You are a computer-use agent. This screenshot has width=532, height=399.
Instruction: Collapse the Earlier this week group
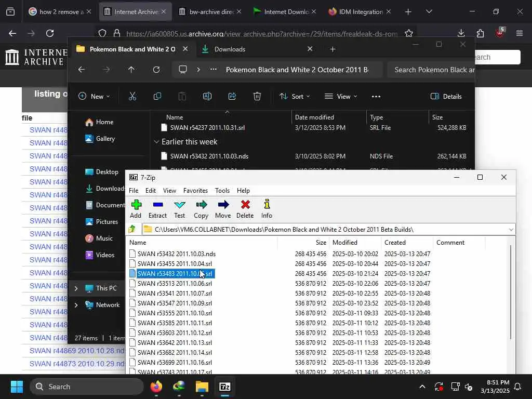156,142
